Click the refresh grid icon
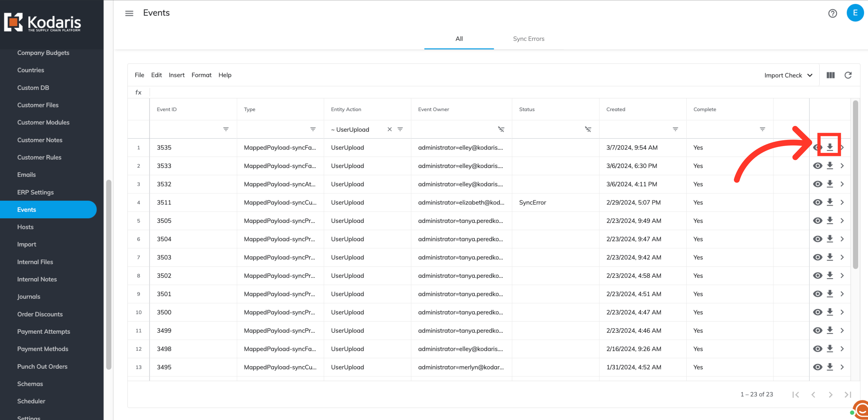 tap(848, 75)
